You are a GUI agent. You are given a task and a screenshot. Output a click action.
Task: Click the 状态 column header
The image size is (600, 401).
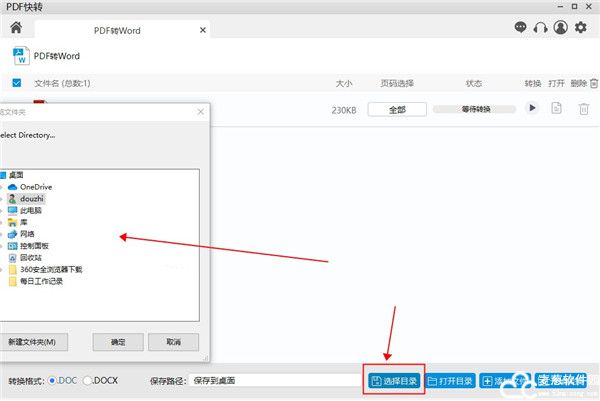pyautogui.click(x=474, y=83)
